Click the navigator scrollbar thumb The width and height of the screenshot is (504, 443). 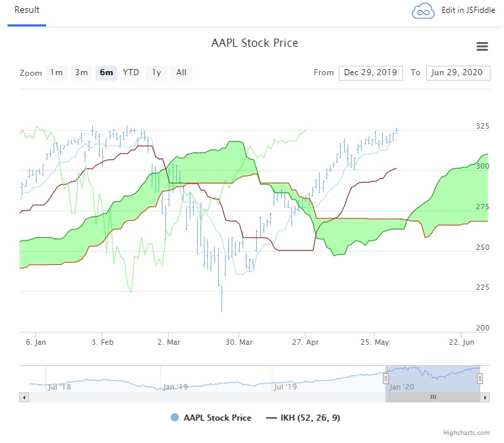(x=433, y=398)
